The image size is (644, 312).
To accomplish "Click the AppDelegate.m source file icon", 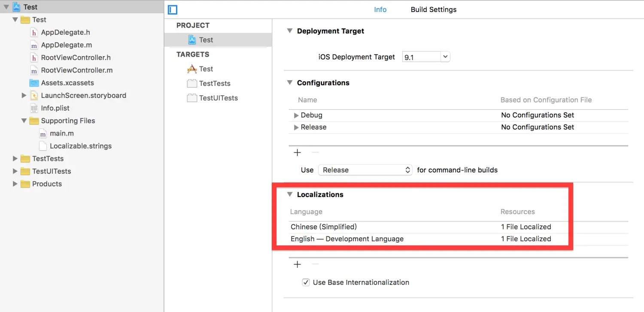I will pos(34,45).
